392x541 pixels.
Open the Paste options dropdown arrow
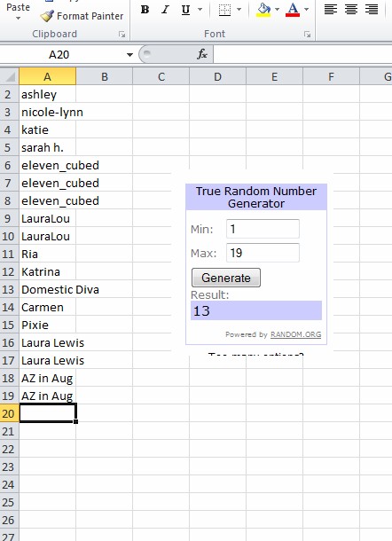click(x=18, y=19)
